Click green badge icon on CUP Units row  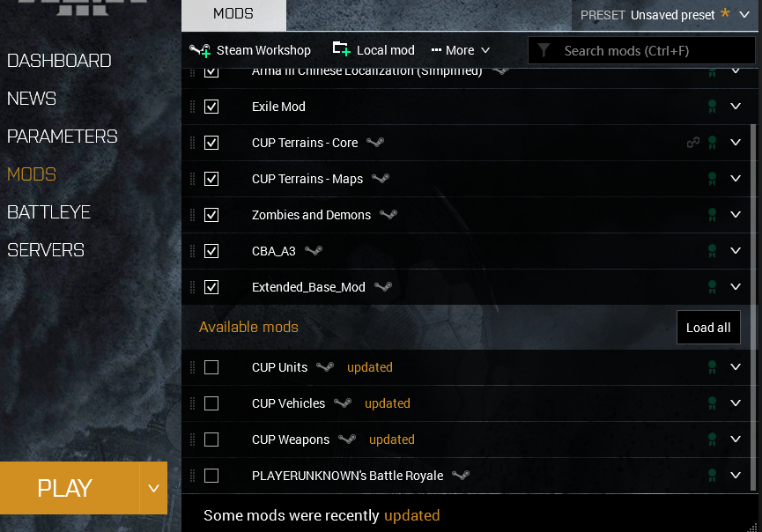tap(712, 367)
